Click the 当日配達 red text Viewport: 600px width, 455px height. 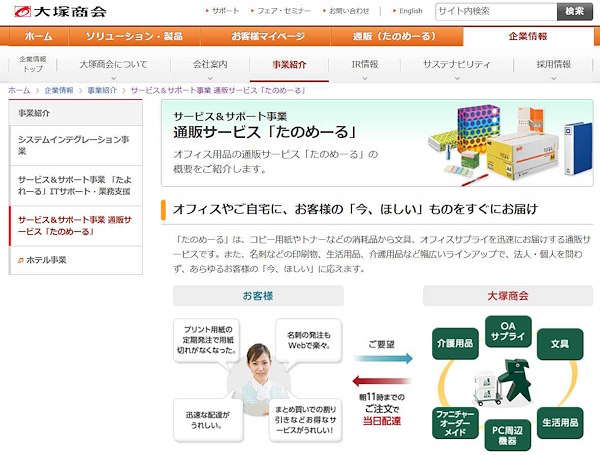[x=382, y=421]
